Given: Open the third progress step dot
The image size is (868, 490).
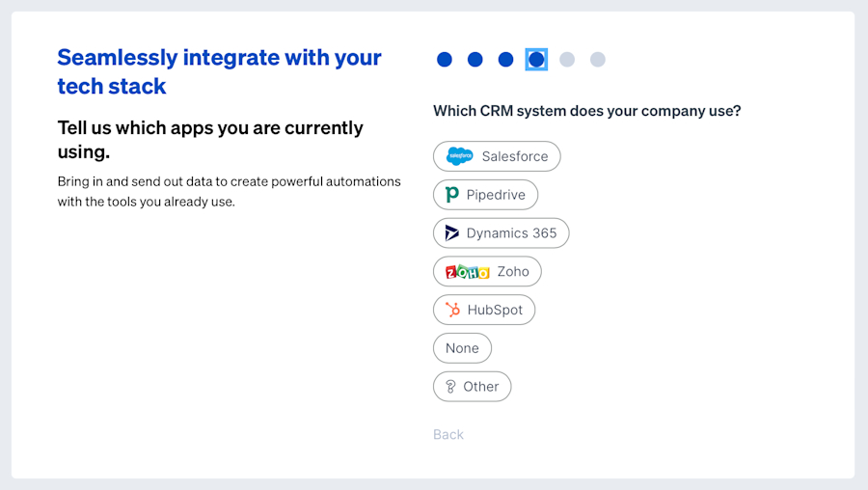Looking at the screenshot, I should pos(506,60).
